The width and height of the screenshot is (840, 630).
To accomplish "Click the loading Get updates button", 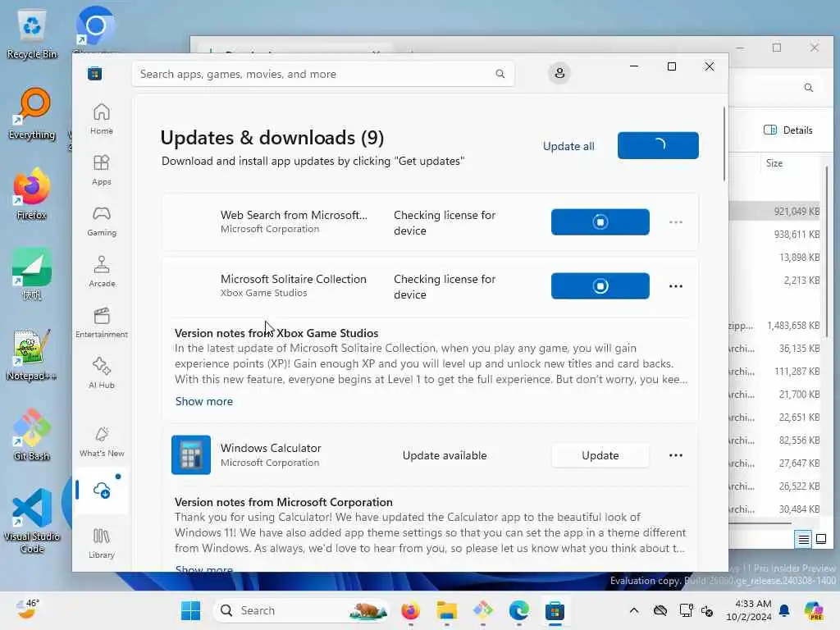I will 658,145.
